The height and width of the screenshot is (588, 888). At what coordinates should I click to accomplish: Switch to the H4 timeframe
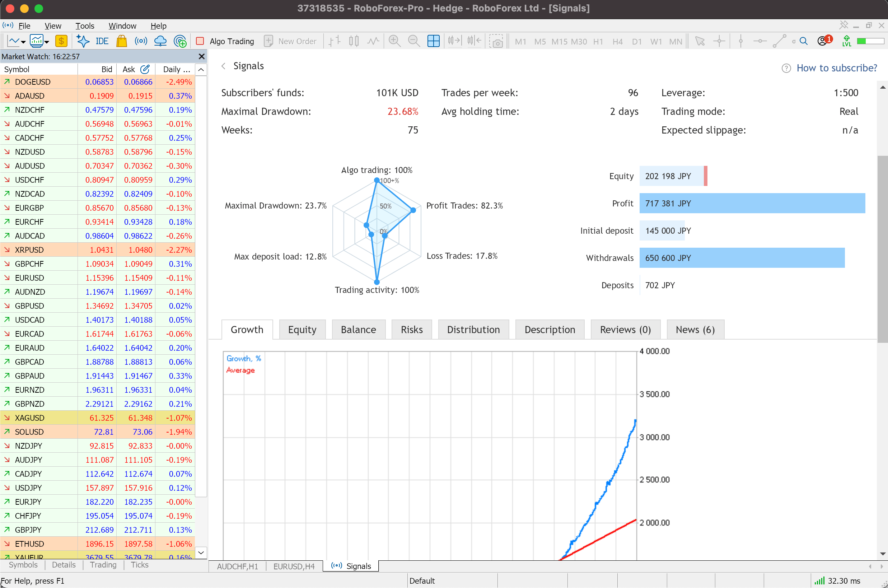pyautogui.click(x=617, y=41)
